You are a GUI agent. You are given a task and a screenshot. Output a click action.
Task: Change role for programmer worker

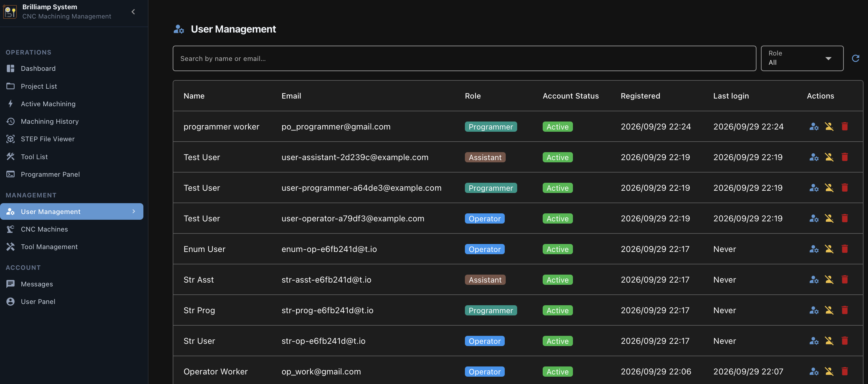(814, 126)
